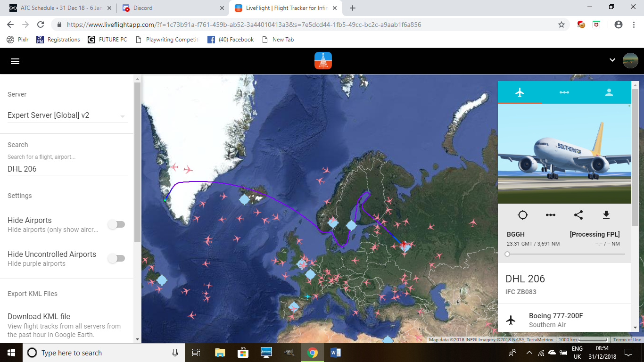The image size is (644, 362).
Task: Click the route waypoints icon below the photo
Action: coord(550,215)
